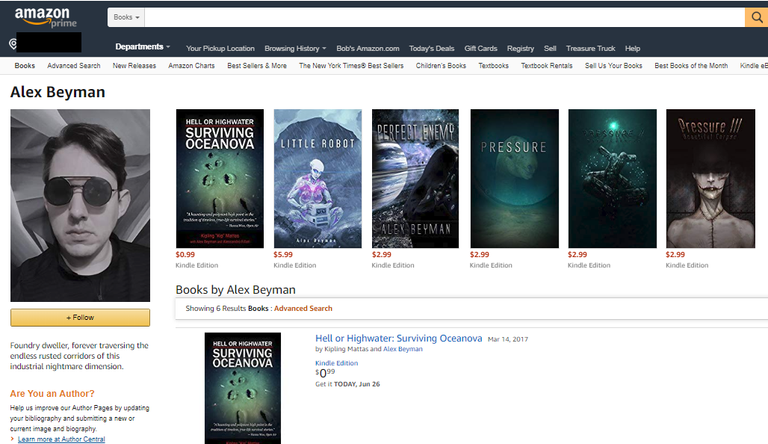Viewport: 768px width, 444px height.
Task: Open the first Pressure book cover
Action: pyautogui.click(x=514, y=178)
